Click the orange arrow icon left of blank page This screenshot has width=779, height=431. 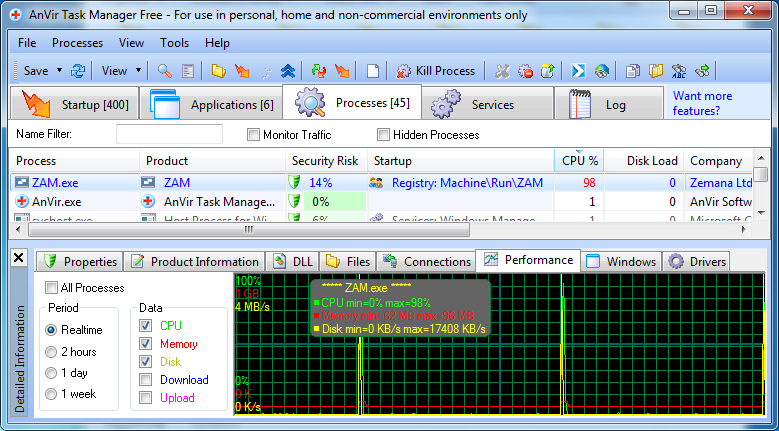click(342, 71)
